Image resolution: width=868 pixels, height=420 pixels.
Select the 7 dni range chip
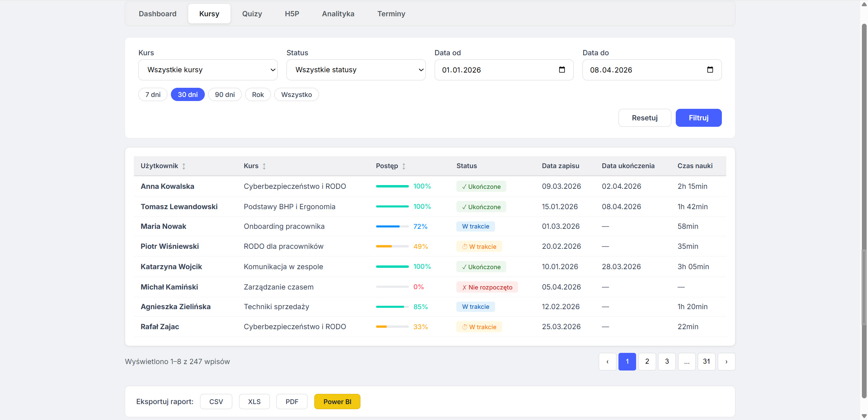point(153,95)
